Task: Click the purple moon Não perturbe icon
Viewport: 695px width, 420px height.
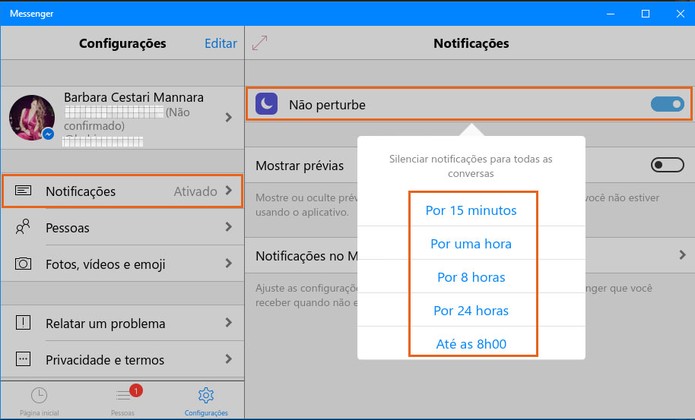Action: click(x=266, y=104)
